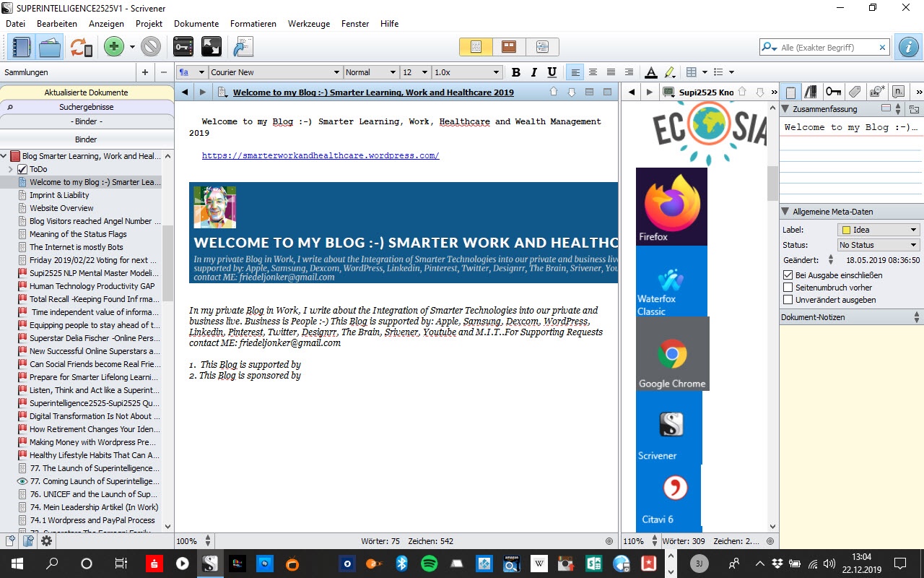Apply bold formatting
This screenshot has width=924, height=578.
tap(515, 72)
